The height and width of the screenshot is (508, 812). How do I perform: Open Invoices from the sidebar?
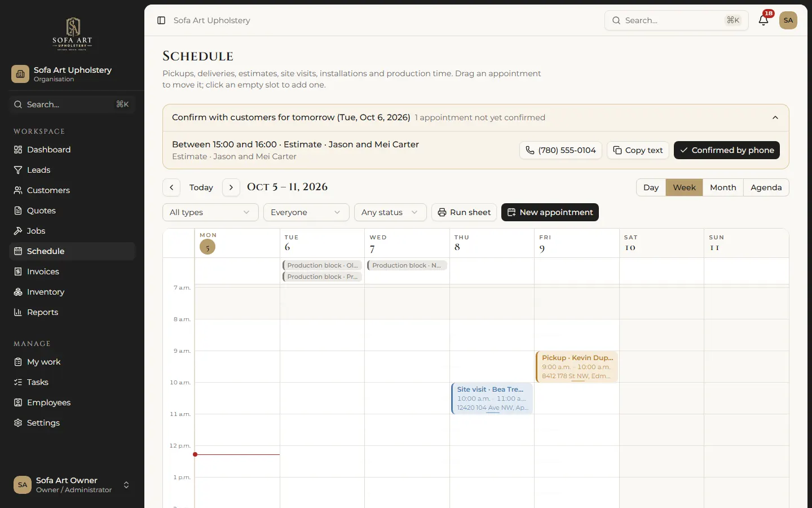coord(72,271)
